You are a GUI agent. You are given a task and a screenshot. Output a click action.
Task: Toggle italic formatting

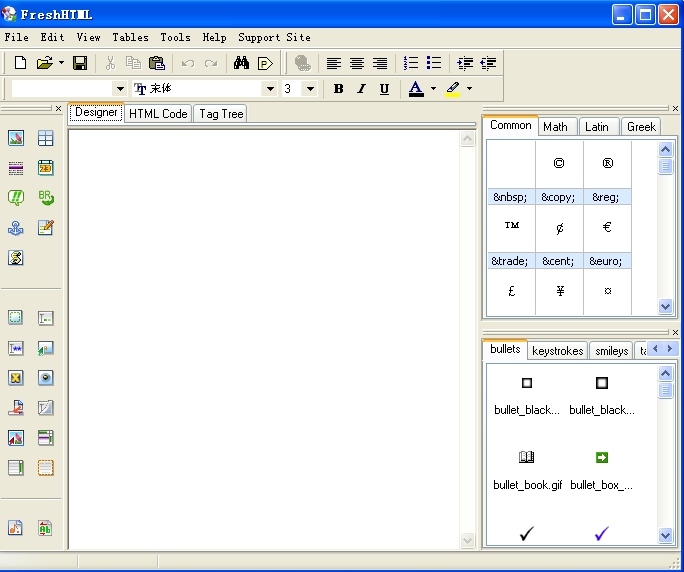click(x=361, y=89)
